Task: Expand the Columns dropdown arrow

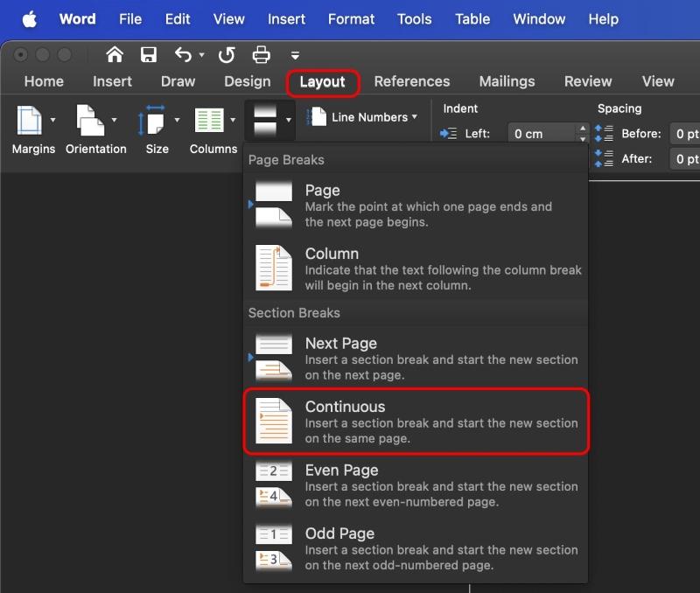Action: [233, 120]
